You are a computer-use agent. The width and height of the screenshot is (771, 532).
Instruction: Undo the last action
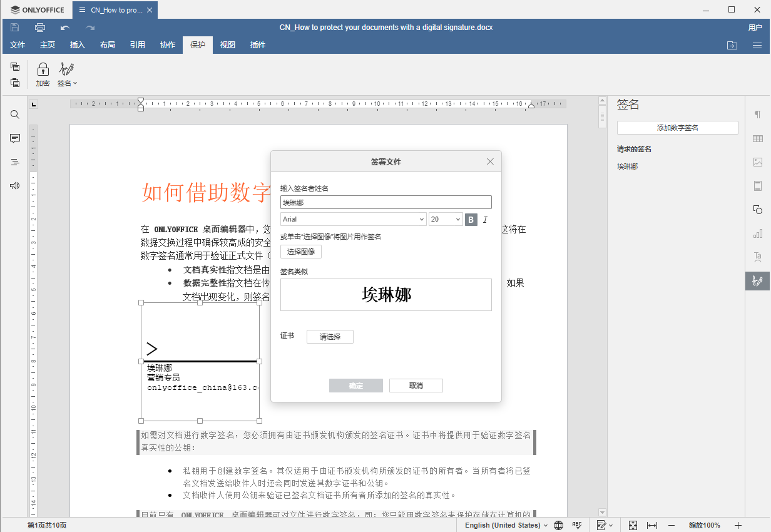coord(65,28)
